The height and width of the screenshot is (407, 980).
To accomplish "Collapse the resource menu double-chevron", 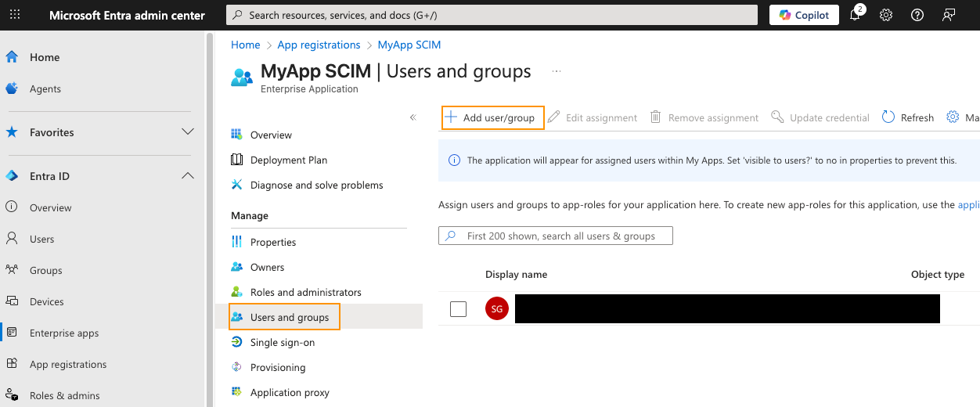I will point(413,117).
